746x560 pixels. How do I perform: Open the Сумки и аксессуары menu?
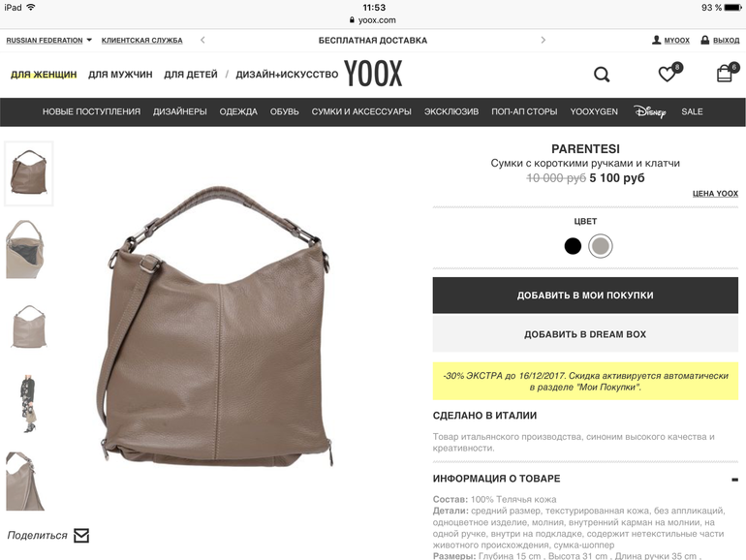click(x=361, y=111)
